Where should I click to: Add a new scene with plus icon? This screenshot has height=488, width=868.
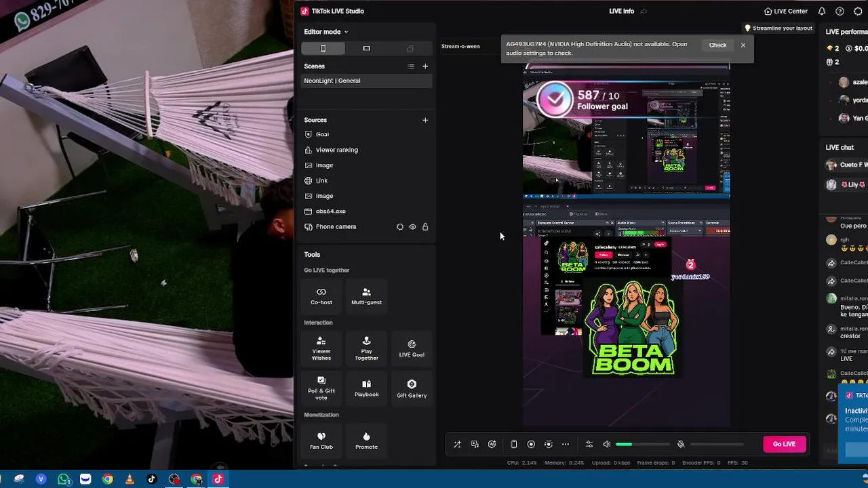(425, 66)
